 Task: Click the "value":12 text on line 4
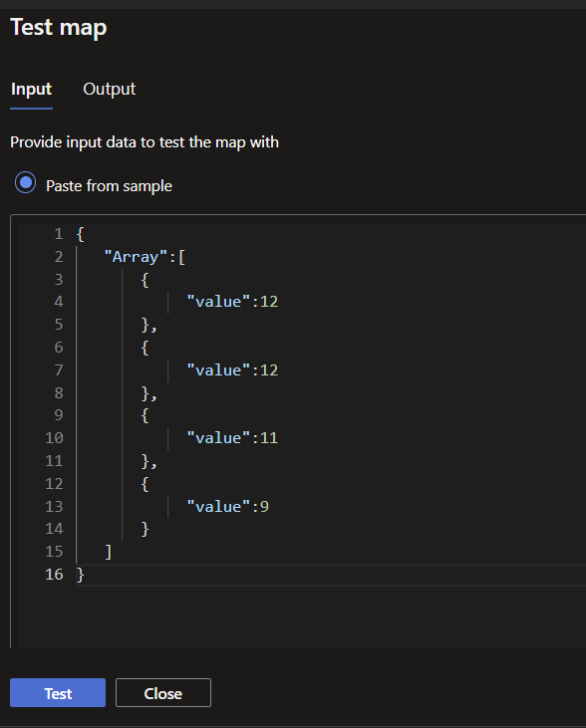232,302
